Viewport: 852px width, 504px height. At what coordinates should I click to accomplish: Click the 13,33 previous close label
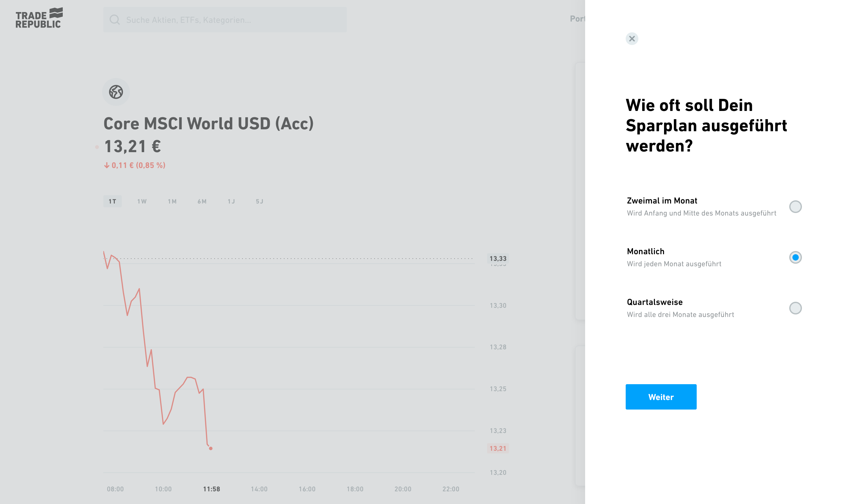click(x=498, y=258)
